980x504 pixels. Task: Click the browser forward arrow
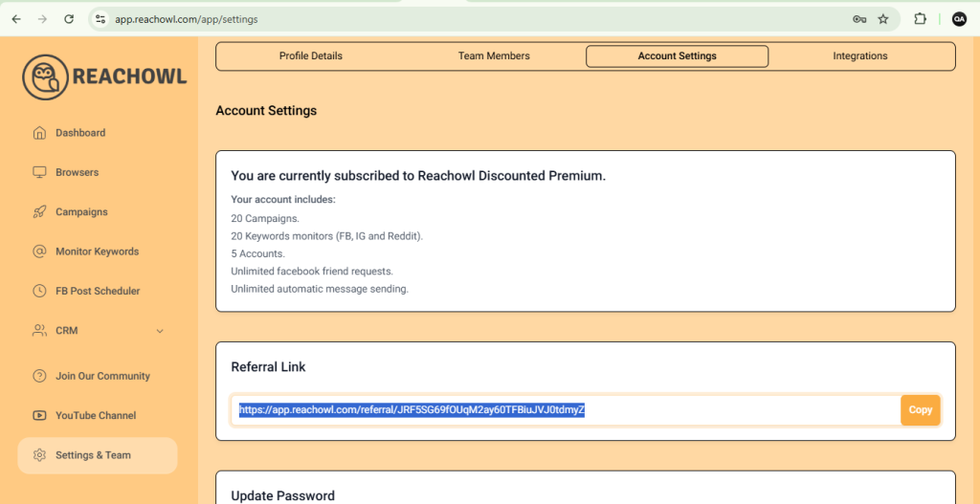tap(42, 19)
